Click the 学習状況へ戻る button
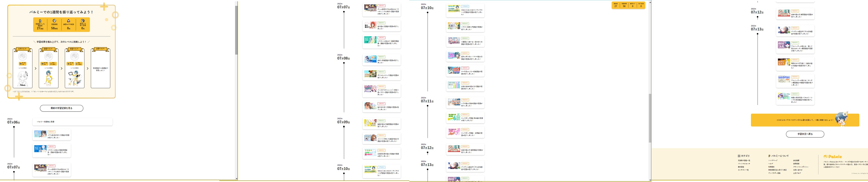Viewport: 868px width, 182px height. [x=805, y=134]
